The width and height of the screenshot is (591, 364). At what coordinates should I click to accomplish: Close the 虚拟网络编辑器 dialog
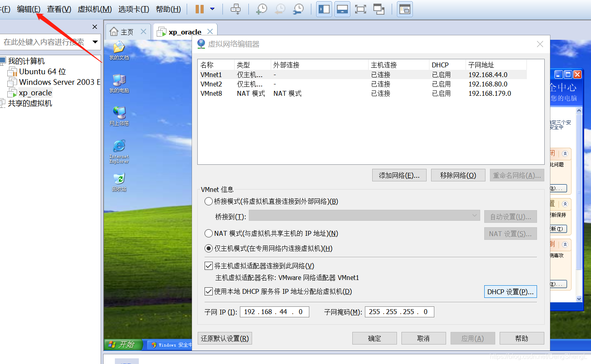540,44
